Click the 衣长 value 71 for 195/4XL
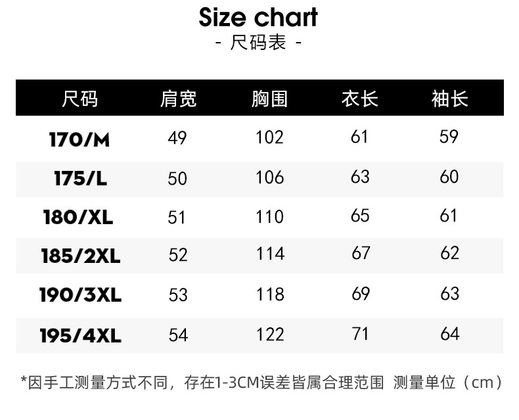The height and width of the screenshot is (420, 519). 360,334
